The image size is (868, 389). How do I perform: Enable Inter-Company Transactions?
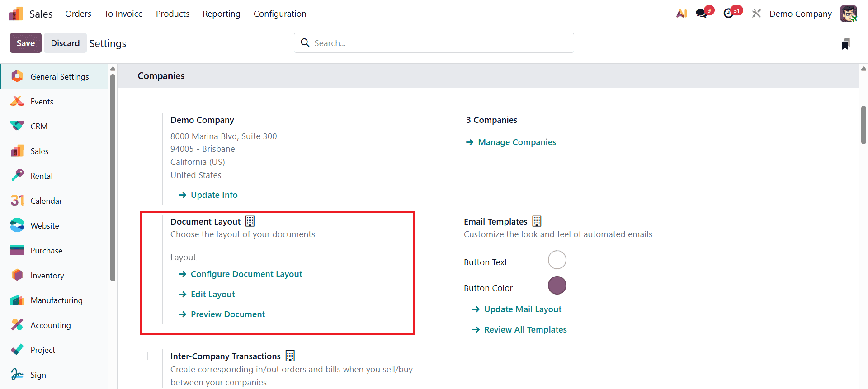pyautogui.click(x=152, y=356)
